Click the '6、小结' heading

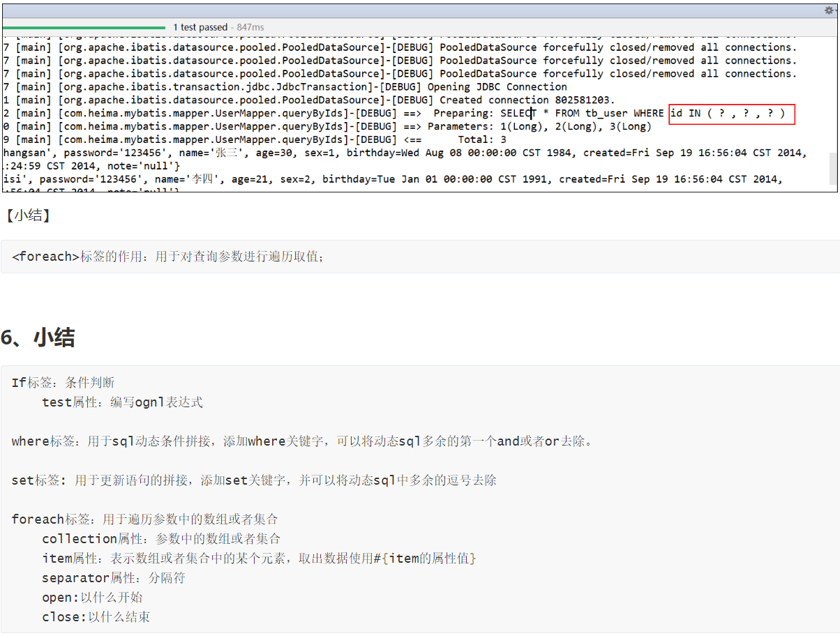coord(38,337)
